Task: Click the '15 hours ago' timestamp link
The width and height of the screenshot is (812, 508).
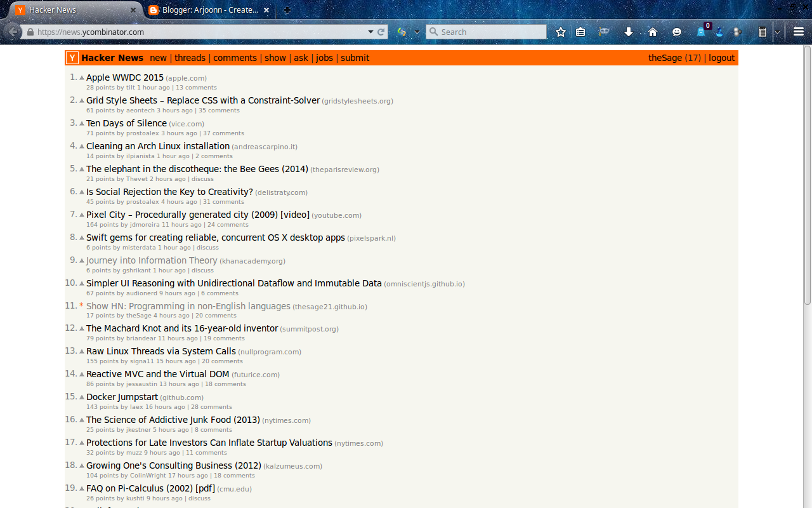Action: pos(176,361)
